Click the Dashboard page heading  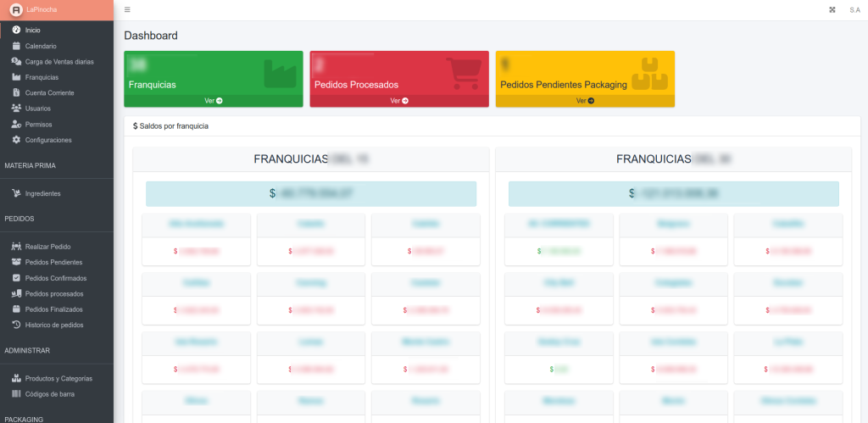tap(151, 36)
